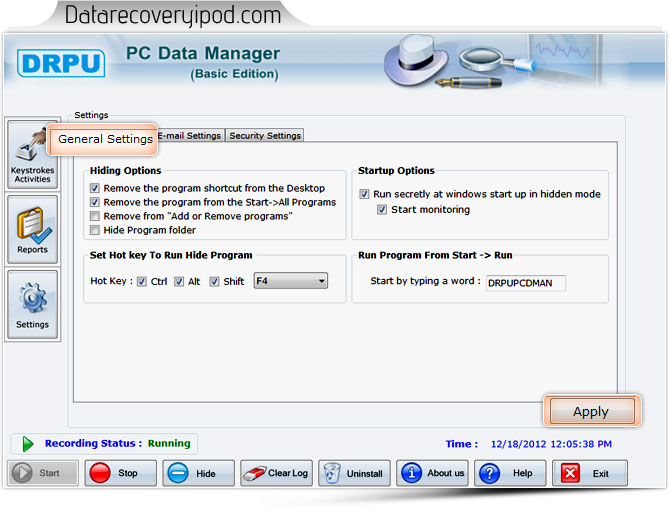The height and width of the screenshot is (506, 669).
Task: Click the Basic Edition subtitle
Action: coord(234,74)
